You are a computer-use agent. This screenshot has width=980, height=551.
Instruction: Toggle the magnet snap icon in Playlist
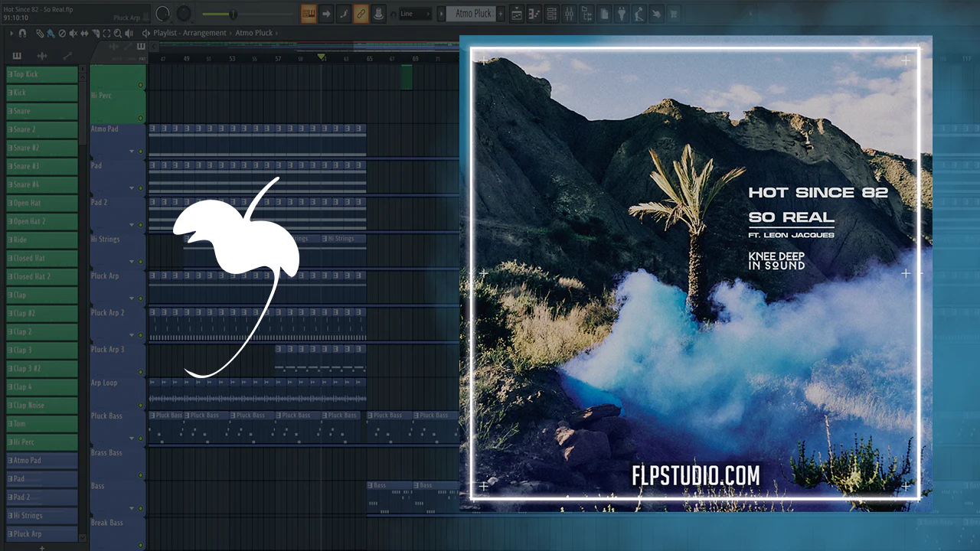pos(22,34)
